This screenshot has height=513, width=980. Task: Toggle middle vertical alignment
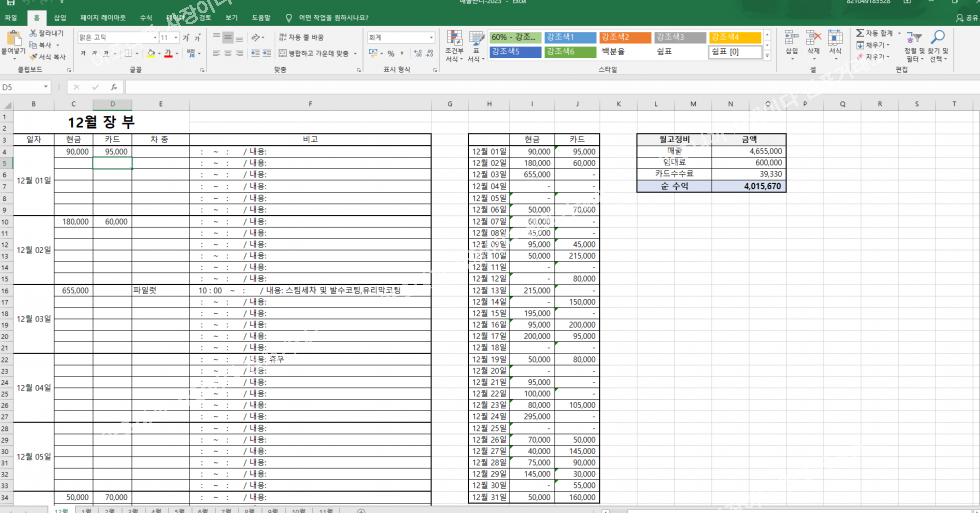point(228,37)
